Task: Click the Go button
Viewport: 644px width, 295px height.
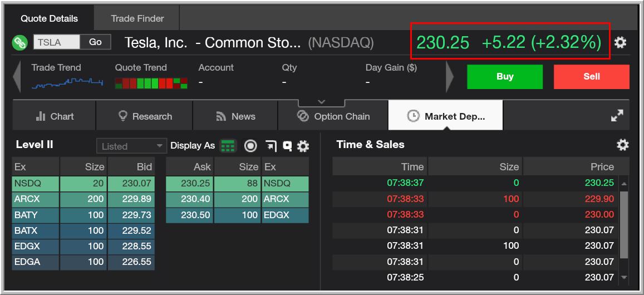Action: pos(95,42)
